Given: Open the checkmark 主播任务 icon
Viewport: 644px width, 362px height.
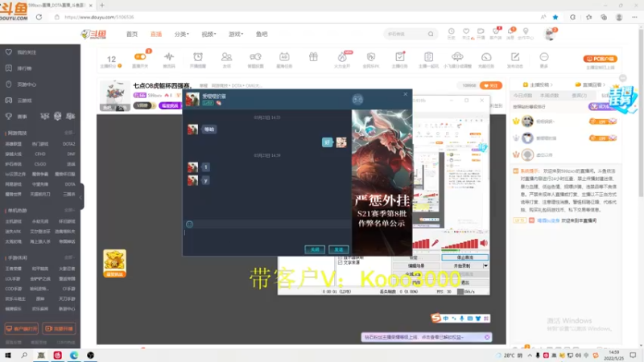Looking at the screenshot, I should coord(399,56).
